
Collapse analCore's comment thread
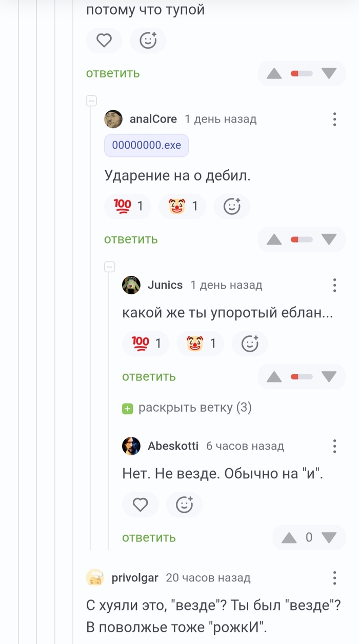tap(91, 101)
